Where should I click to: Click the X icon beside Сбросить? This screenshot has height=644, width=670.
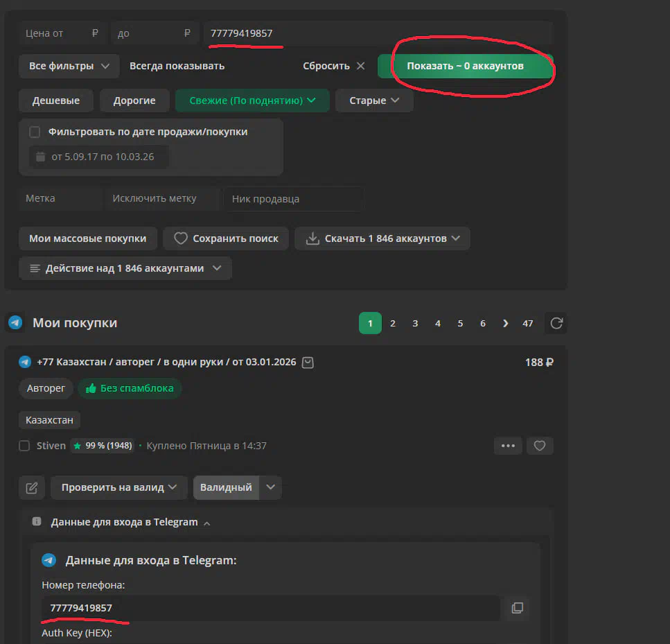point(360,66)
